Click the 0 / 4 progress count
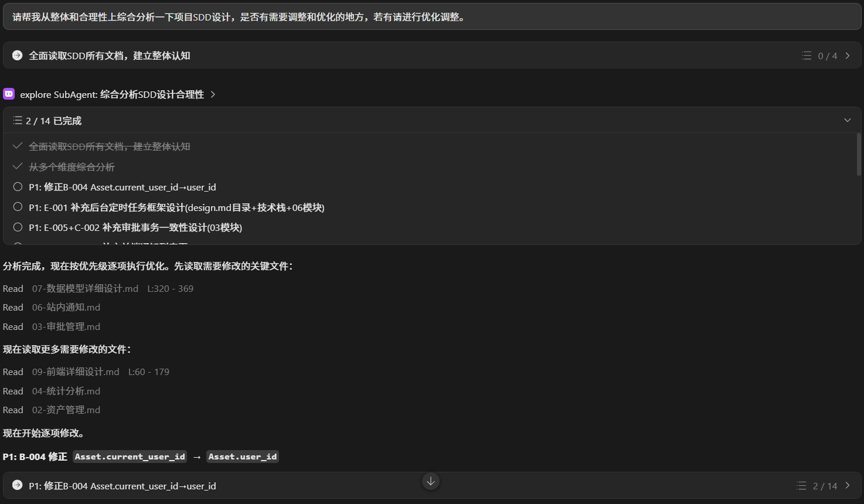The height and width of the screenshot is (504, 864). point(828,56)
